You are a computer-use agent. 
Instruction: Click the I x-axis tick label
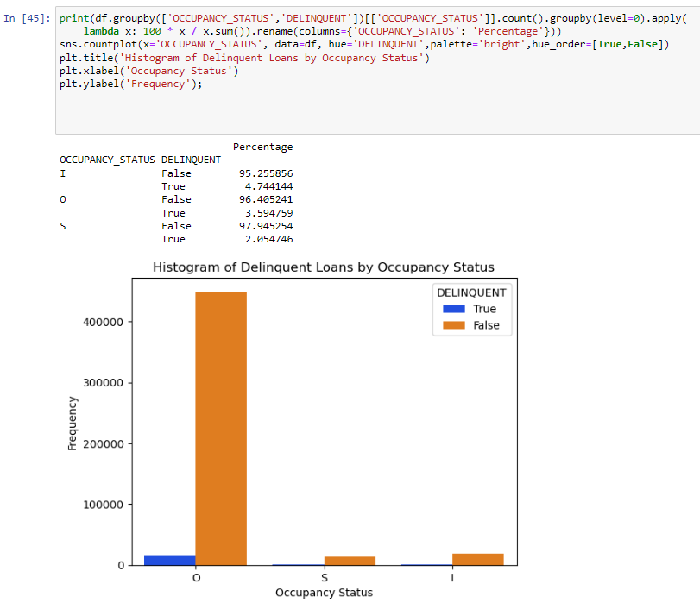pos(452,578)
